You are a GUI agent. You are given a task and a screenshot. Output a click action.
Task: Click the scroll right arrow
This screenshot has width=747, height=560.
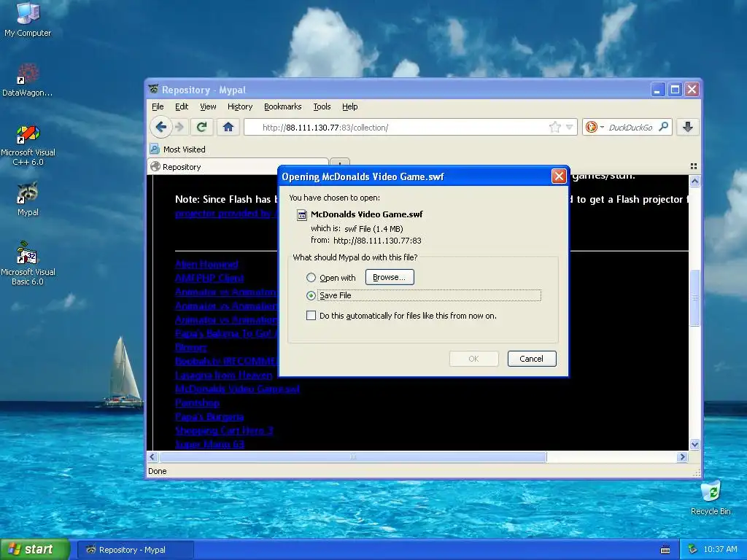[x=682, y=457]
